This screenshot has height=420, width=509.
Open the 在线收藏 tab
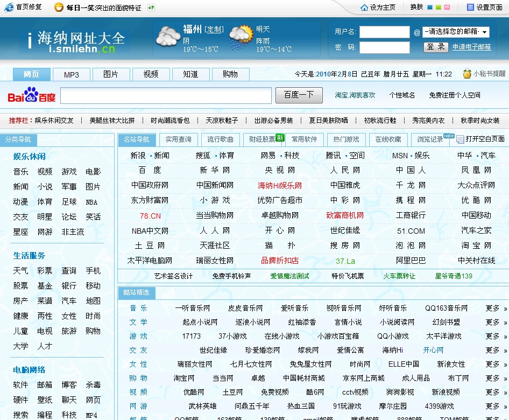(x=388, y=139)
